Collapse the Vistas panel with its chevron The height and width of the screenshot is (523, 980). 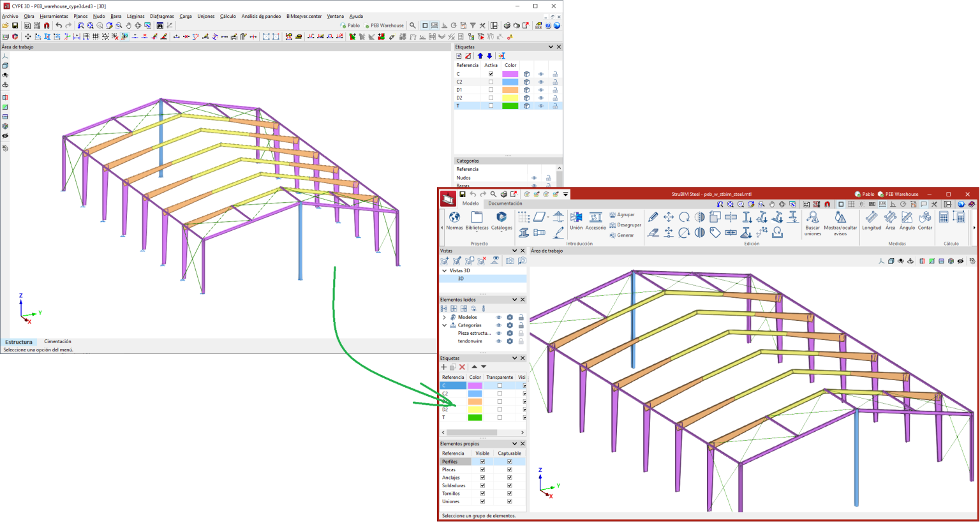(x=514, y=250)
